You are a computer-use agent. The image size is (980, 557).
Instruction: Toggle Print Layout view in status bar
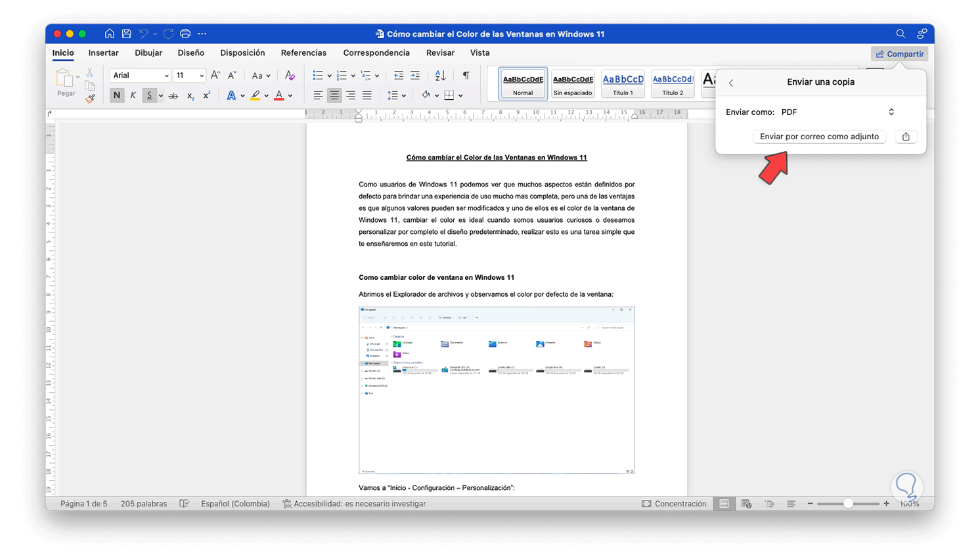[724, 504]
